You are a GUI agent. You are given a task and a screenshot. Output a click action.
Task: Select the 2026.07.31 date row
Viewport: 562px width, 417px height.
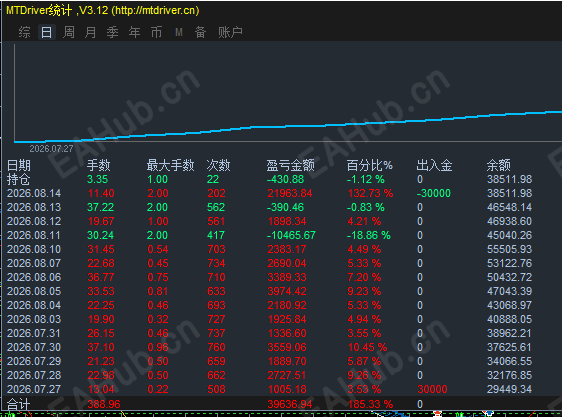coord(34,333)
